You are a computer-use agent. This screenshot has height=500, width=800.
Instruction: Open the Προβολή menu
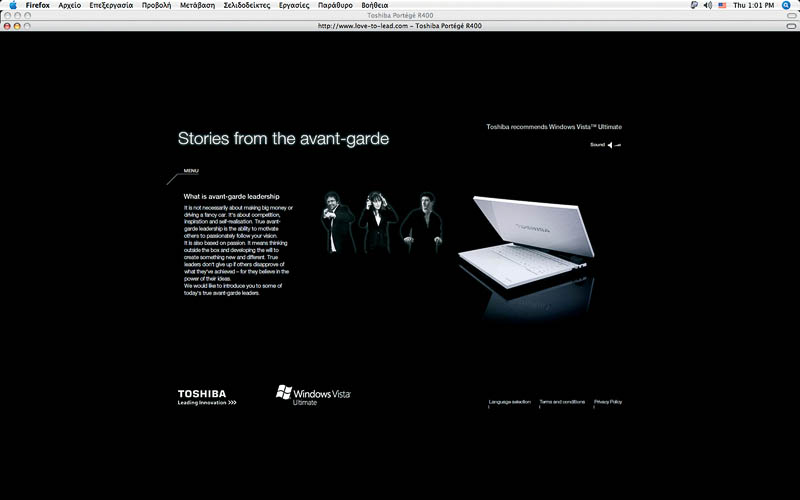157,5
